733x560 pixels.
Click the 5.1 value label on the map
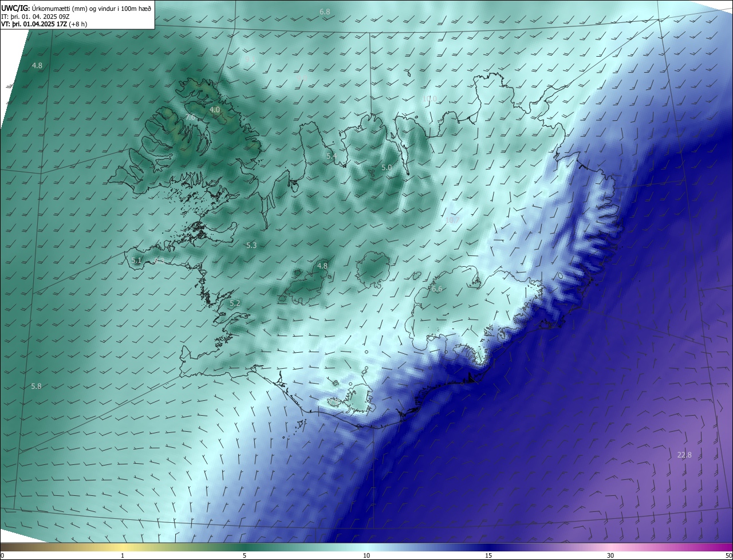(136, 260)
